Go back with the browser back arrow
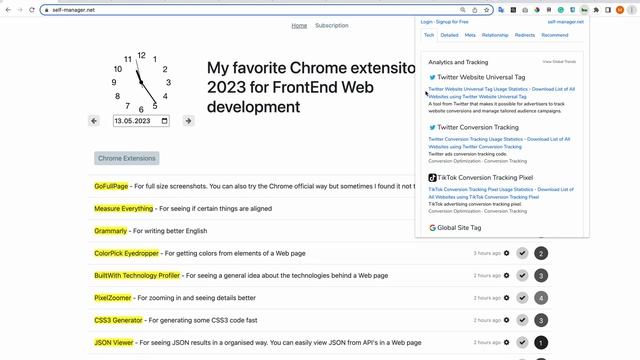The image size is (640, 360). point(8,10)
